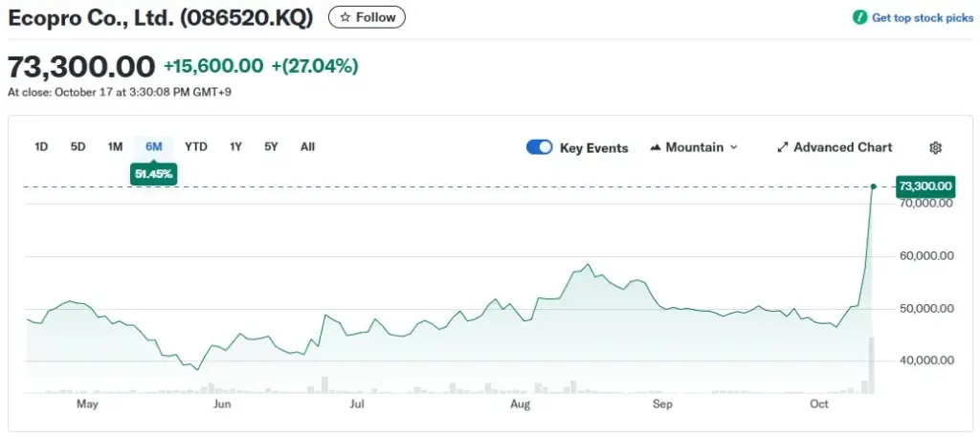Switch chart to YTD range
Viewport: 980px width, 437px height.
195,146
